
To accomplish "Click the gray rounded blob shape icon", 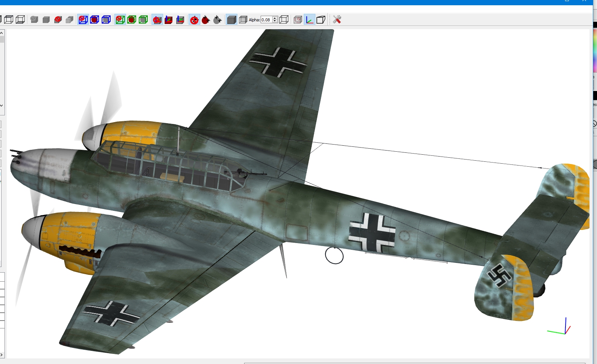I will tap(34, 19).
